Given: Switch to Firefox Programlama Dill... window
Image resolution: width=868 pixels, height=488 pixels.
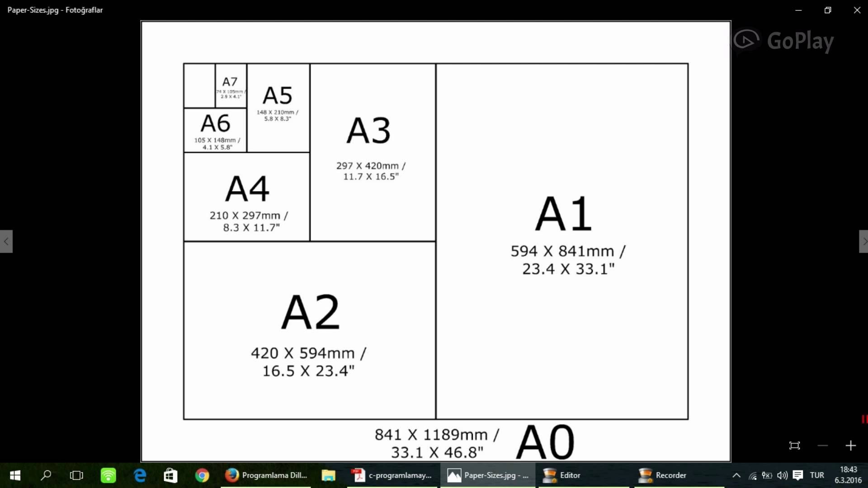Looking at the screenshot, I should pos(266,475).
